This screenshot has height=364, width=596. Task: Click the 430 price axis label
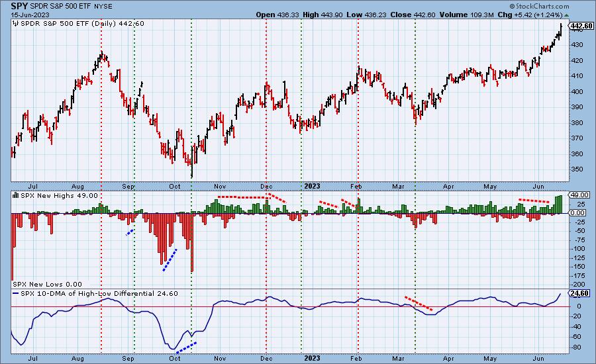[x=577, y=45]
